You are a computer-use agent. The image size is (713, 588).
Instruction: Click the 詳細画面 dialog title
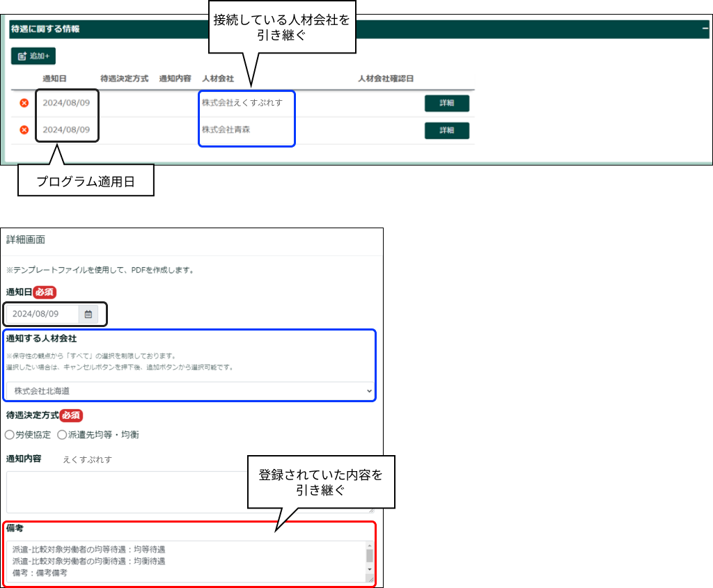[x=26, y=239]
